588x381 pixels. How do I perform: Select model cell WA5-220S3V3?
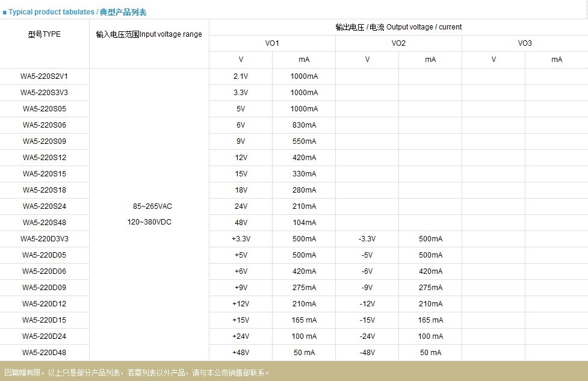(x=45, y=92)
